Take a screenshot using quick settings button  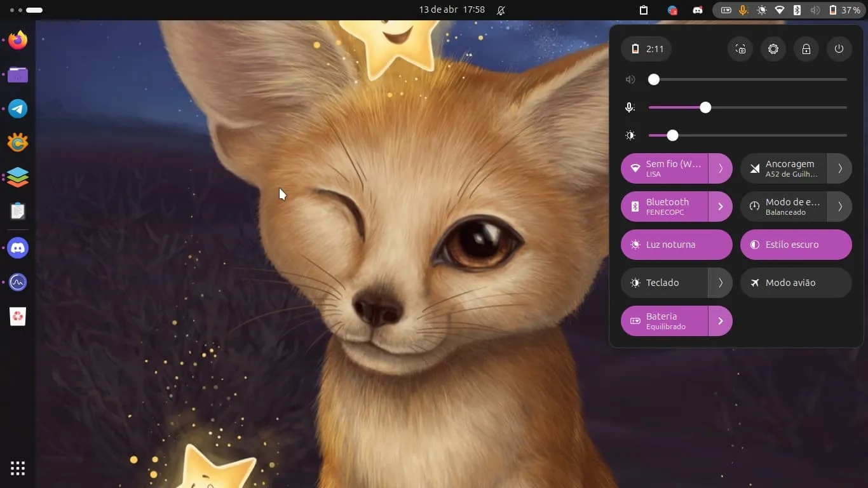(x=740, y=49)
